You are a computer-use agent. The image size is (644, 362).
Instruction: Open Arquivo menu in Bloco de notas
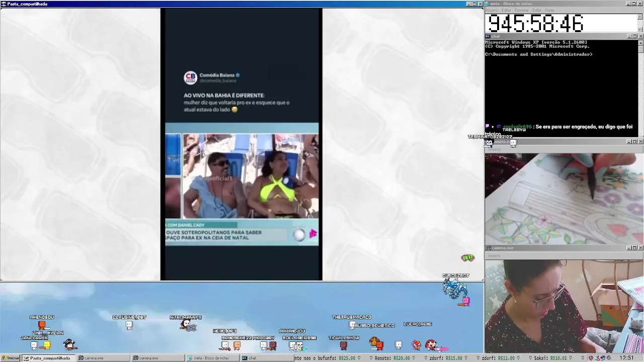[x=492, y=10]
